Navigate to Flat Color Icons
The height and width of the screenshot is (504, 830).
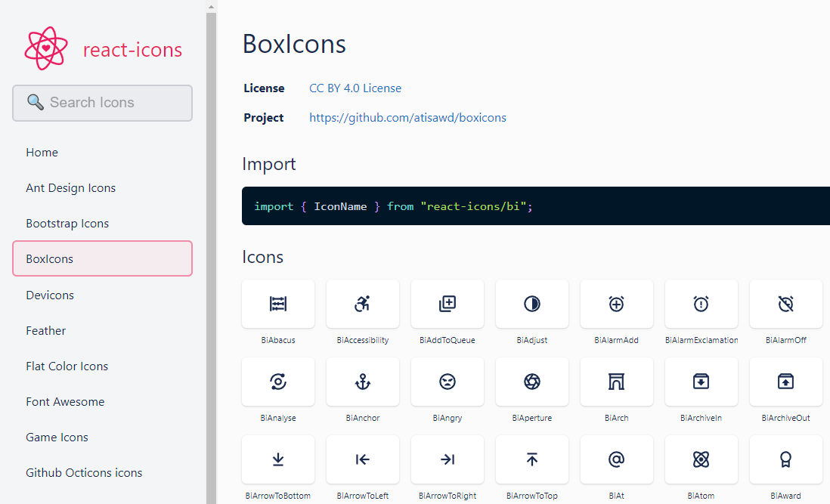pyautogui.click(x=67, y=366)
